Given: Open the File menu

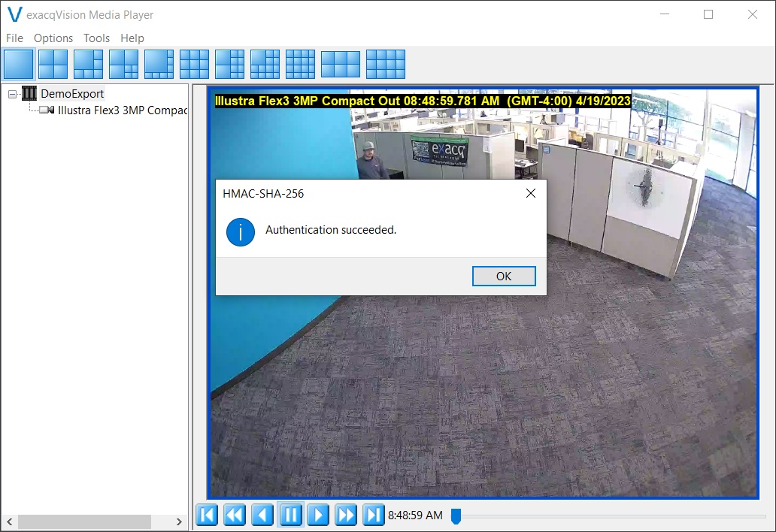Looking at the screenshot, I should tap(14, 38).
